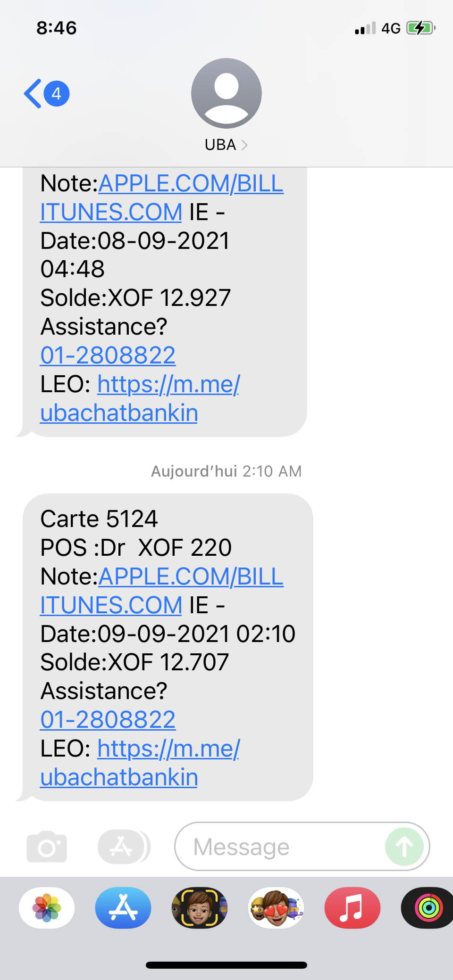Open the UBA contact avatar
453x980 pixels.
[226, 93]
